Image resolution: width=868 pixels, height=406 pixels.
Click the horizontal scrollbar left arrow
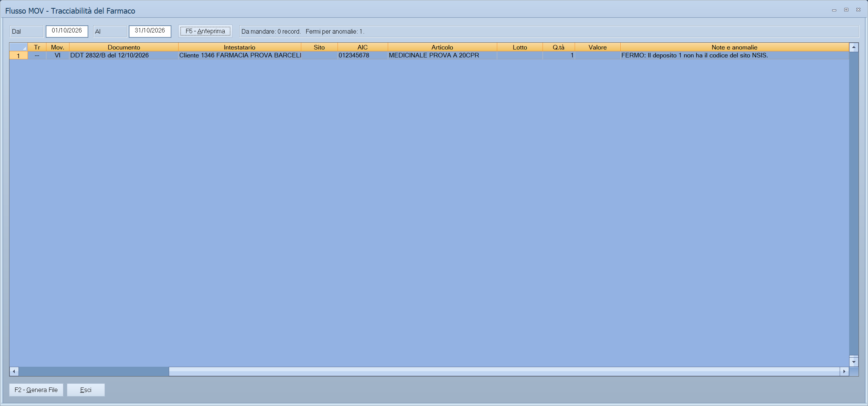14,371
